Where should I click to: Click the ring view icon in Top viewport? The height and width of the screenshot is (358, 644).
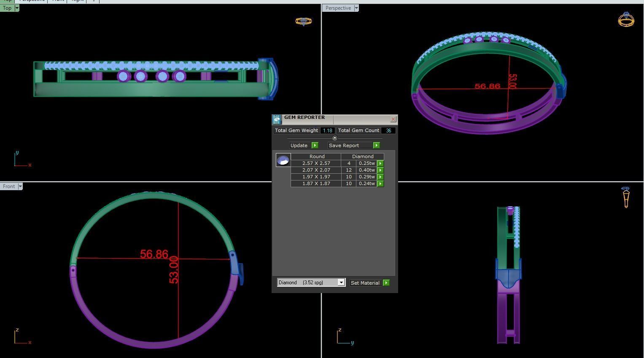pyautogui.click(x=304, y=21)
